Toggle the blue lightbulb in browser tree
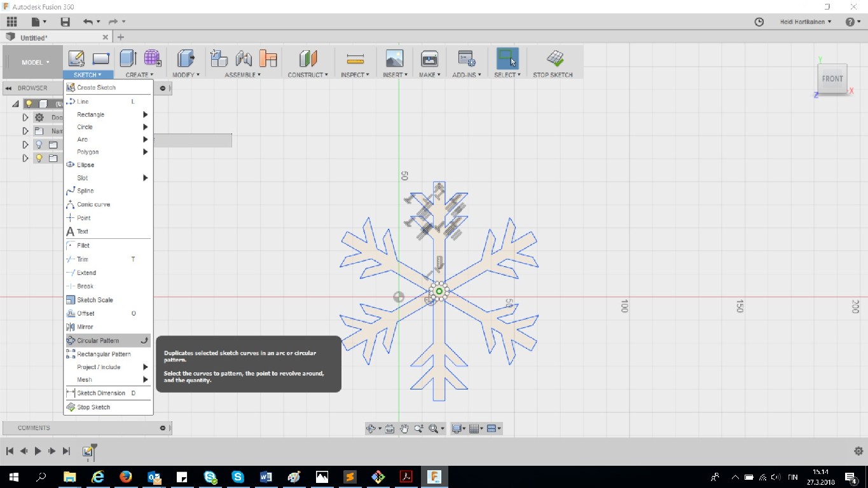Screen dimensions: 868x488 [38, 145]
